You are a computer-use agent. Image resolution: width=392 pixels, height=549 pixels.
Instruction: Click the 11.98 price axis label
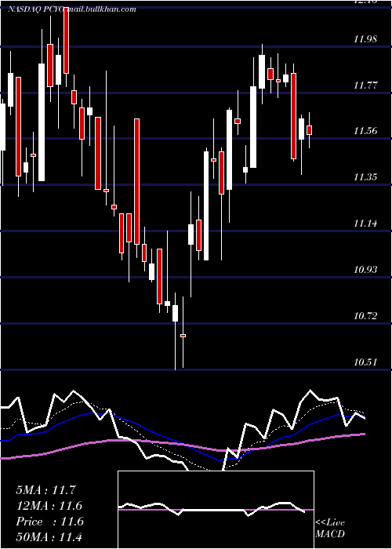click(365, 39)
